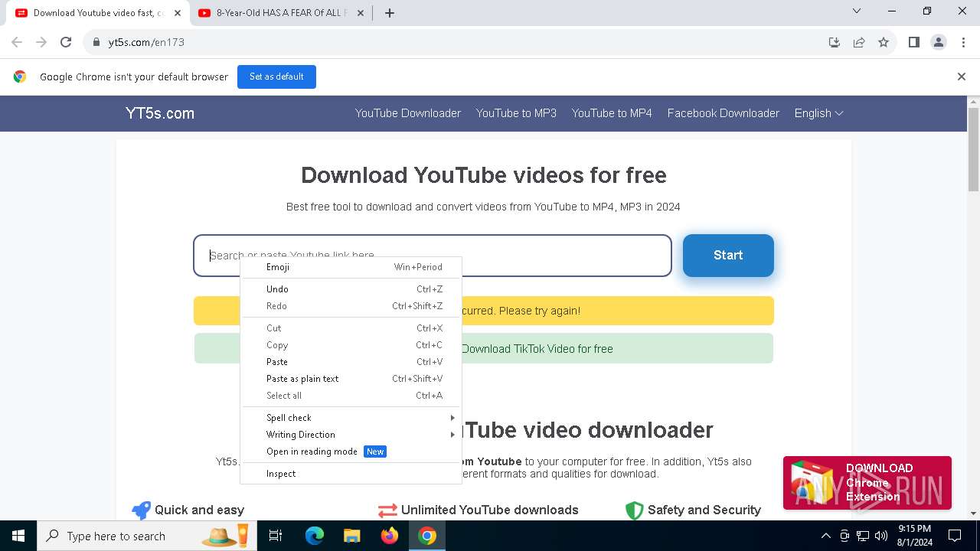The width and height of the screenshot is (980, 551).
Task: Click the Quick and easy rocket icon
Action: click(141, 510)
